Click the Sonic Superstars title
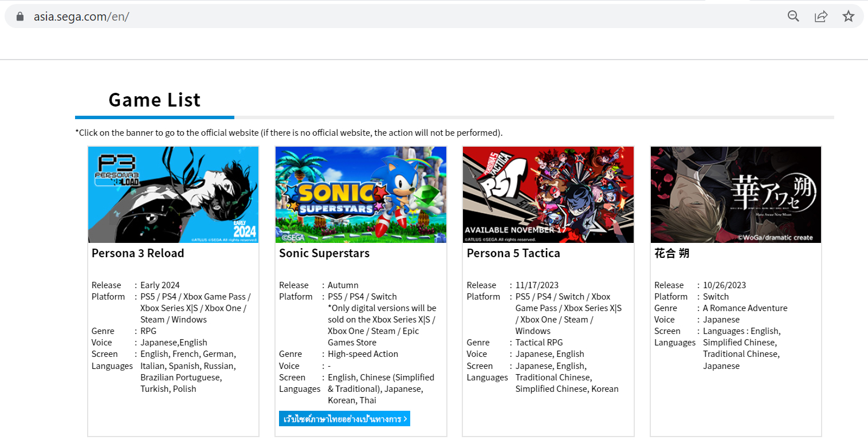 [x=324, y=253]
